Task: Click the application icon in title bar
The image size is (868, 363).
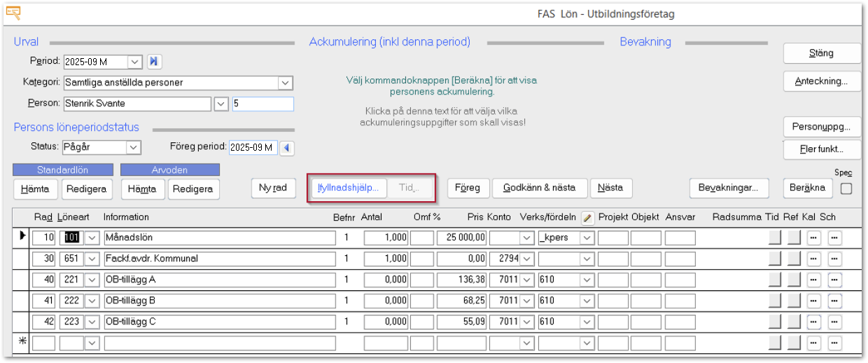Action: (13, 13)
